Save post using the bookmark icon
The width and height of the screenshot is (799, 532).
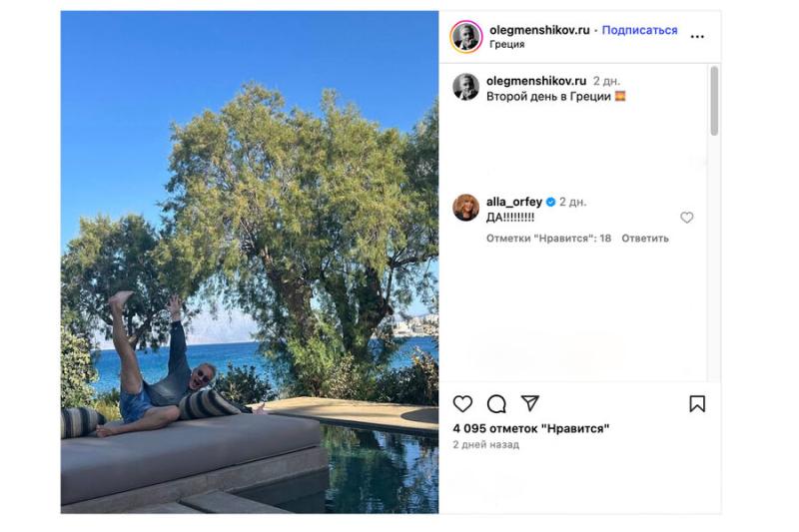pos(697,403)
